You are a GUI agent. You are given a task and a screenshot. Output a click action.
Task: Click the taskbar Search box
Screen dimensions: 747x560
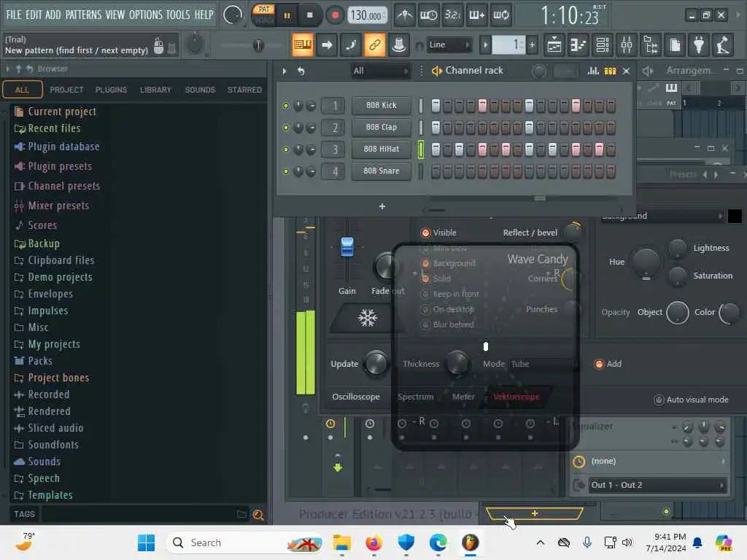(244, 542)
